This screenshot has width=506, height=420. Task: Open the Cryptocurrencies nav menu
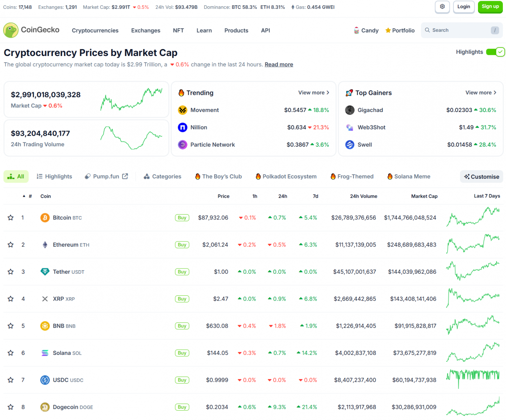95,30
